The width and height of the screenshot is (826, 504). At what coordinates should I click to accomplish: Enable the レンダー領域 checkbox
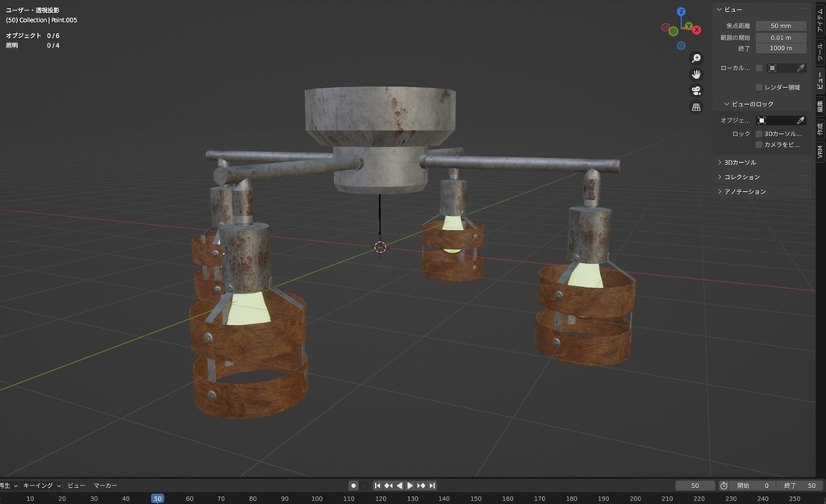pos(759,87)
